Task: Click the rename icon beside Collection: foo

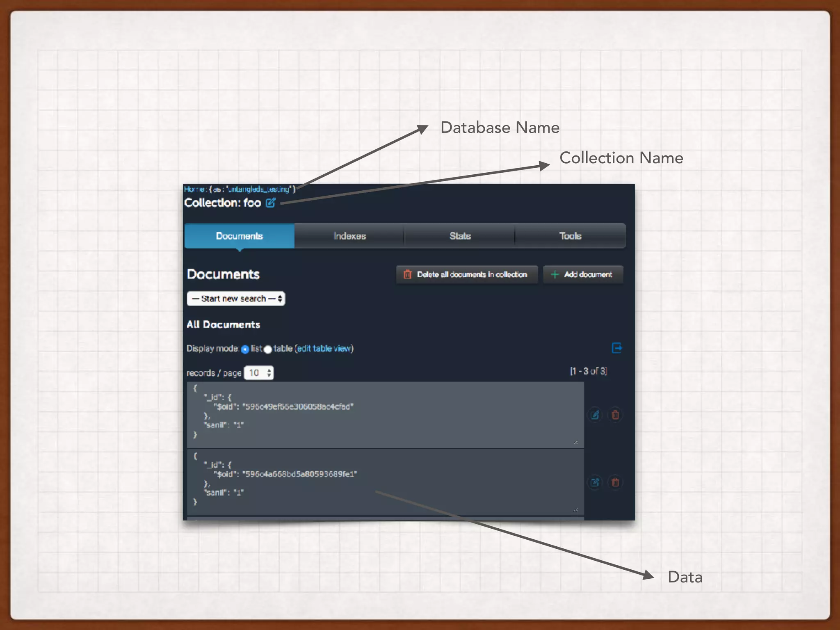Action: coord(270,203)
